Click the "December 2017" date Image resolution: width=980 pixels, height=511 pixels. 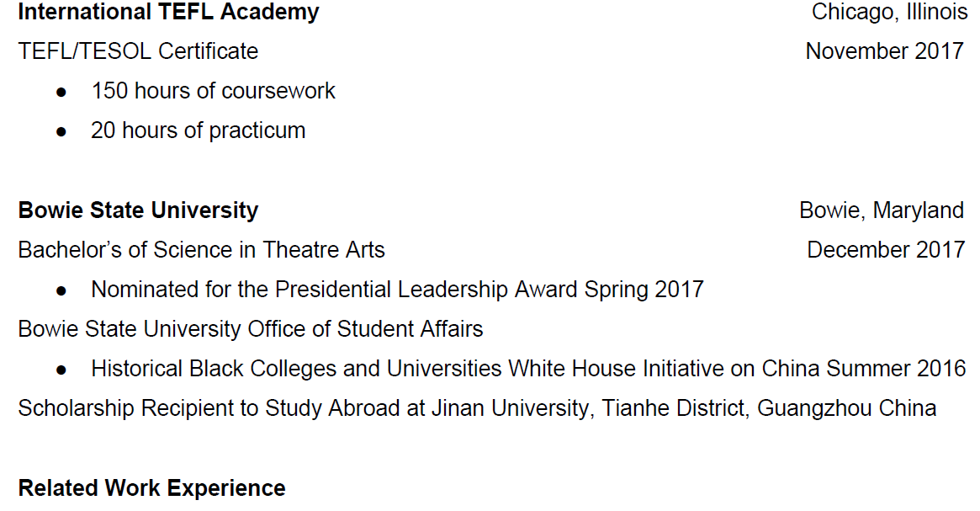coord(886,250)
